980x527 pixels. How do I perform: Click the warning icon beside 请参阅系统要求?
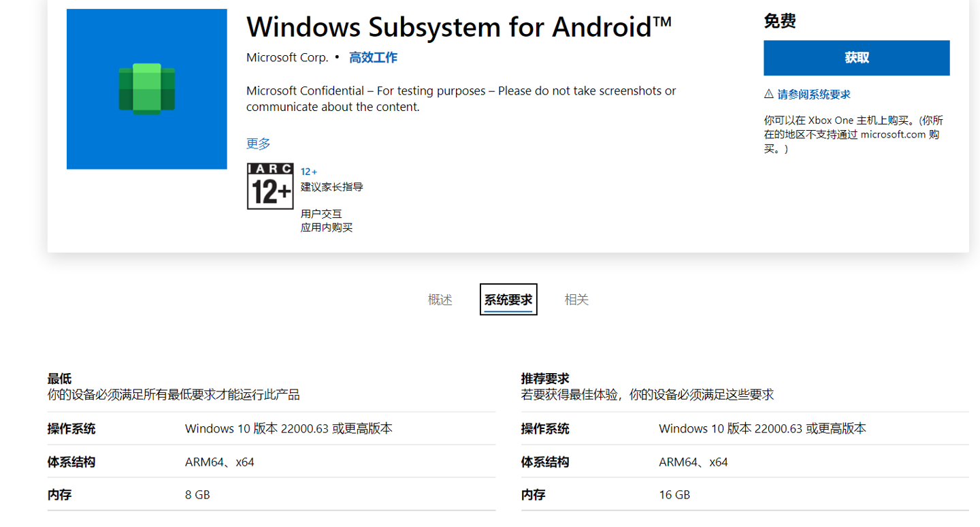pyautogui.click(x=769, y=94)
